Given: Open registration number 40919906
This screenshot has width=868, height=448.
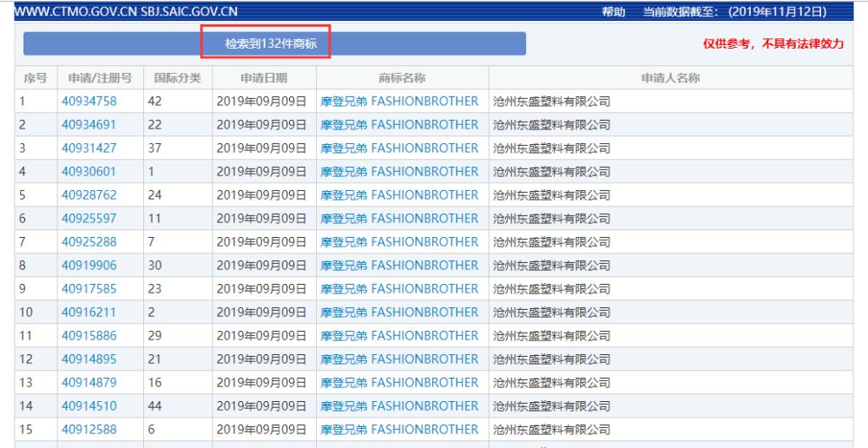Looking at the screenshot, I should 89,266.
